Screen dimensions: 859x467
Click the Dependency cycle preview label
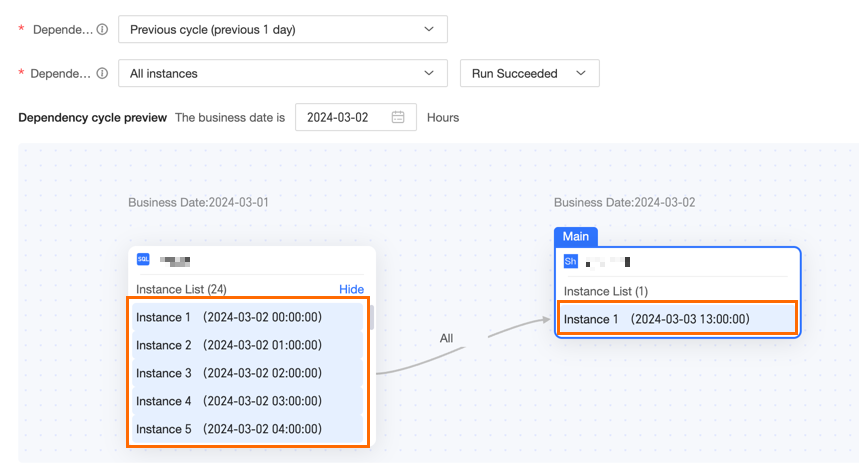93,117
